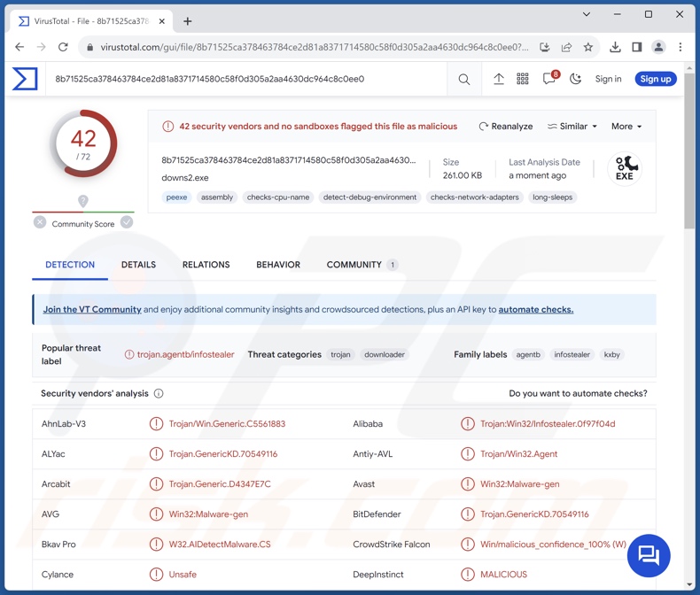
Task: Open the Join the VT Community link
Action: 92,310
